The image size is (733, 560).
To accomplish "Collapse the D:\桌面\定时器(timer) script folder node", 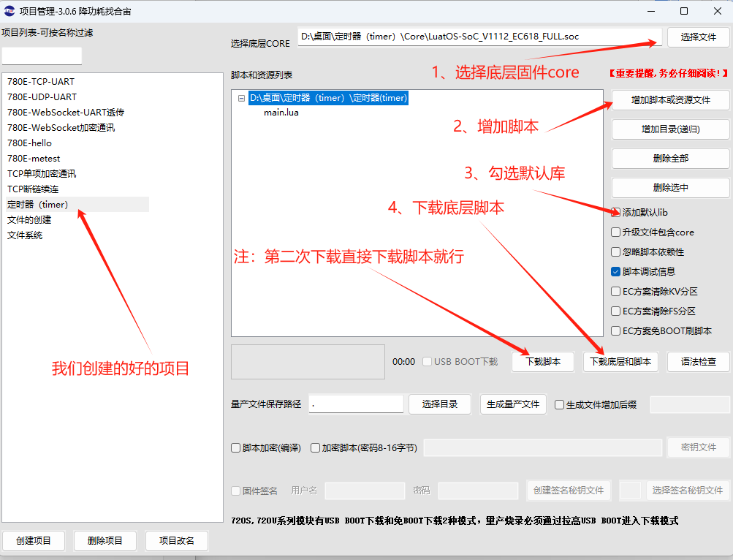I will tap(241, 98).
